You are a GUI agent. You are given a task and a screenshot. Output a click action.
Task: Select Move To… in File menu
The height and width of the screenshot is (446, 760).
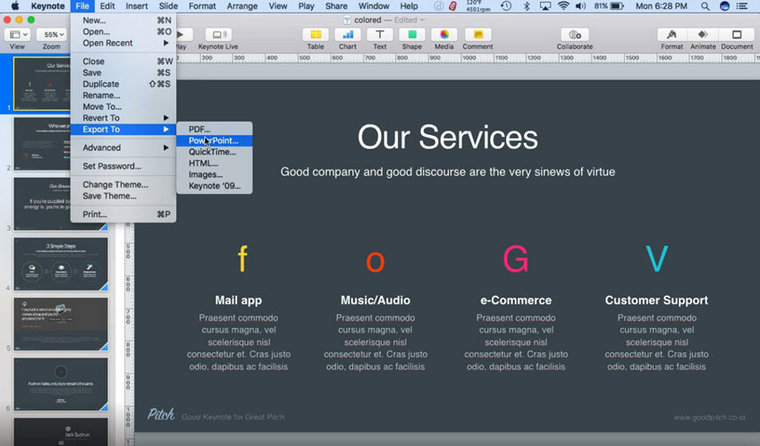coord(123,107)
